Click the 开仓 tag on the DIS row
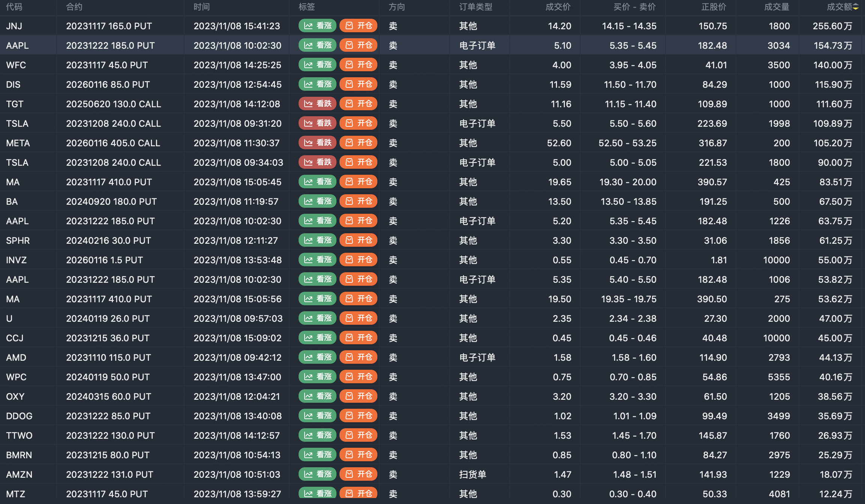Viewport: 865px width, 504px height. (x=358, y=84)
